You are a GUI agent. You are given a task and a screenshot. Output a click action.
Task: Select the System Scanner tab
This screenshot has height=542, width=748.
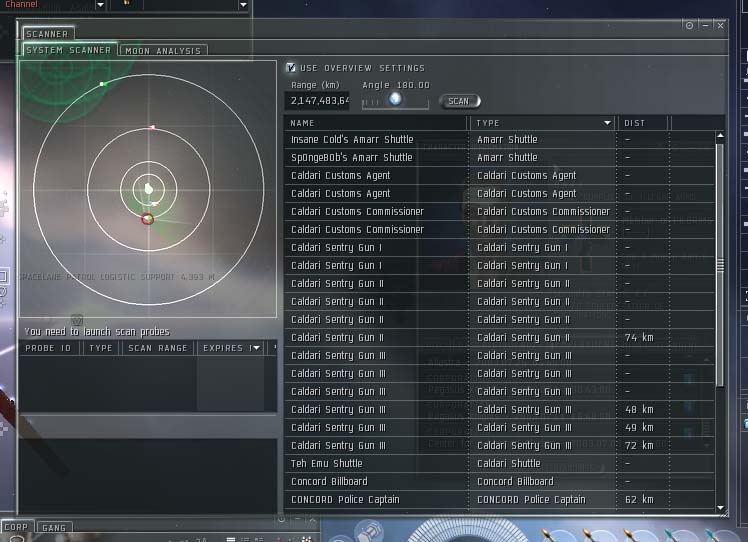pos(69,50)
